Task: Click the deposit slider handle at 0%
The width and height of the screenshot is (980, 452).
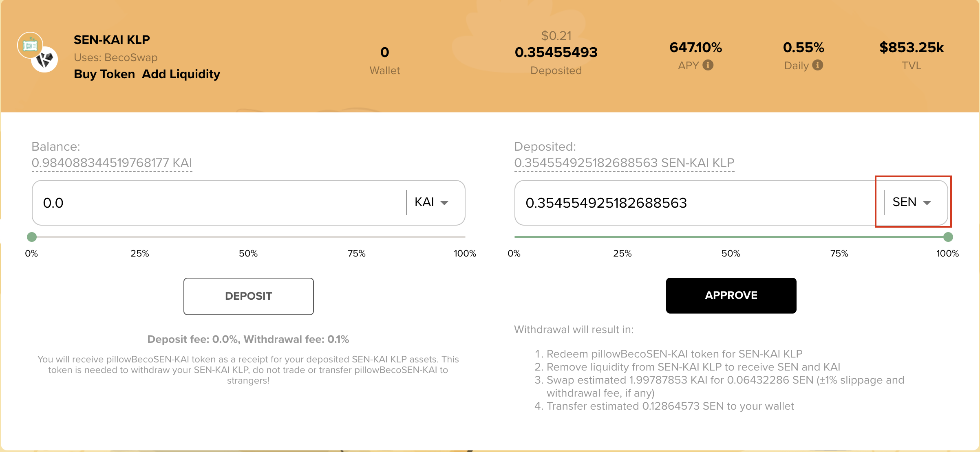Action: (32, 237)
